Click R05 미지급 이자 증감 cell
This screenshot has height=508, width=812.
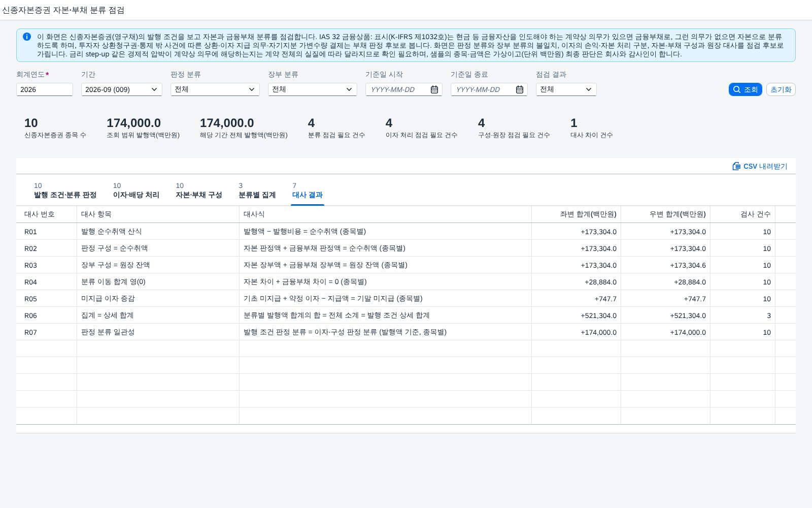click(x=158, y=299)
